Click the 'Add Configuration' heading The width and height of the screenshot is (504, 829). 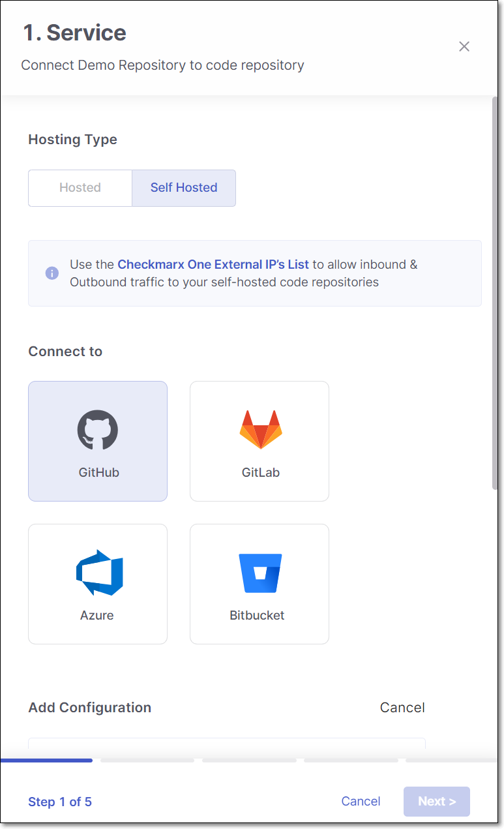(90, 708)
